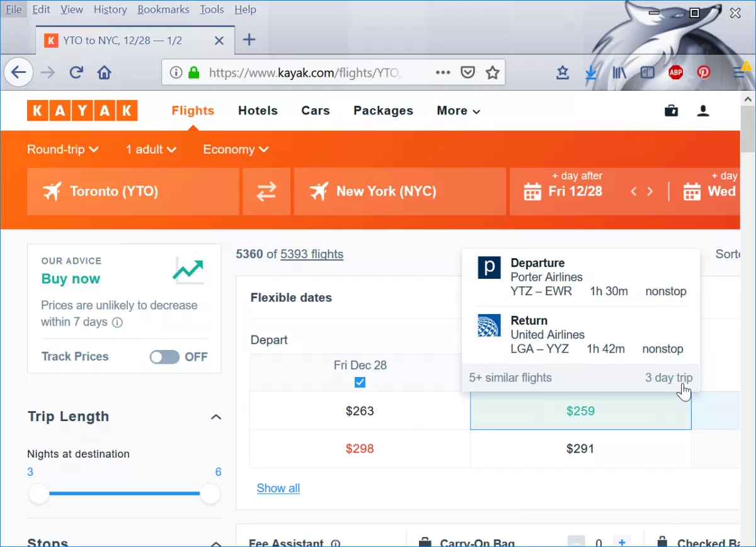Screen dimensions: 756x547
Task: Select the $298 flexible date fare
Action: pyautogui.click(x=360, y=449)
